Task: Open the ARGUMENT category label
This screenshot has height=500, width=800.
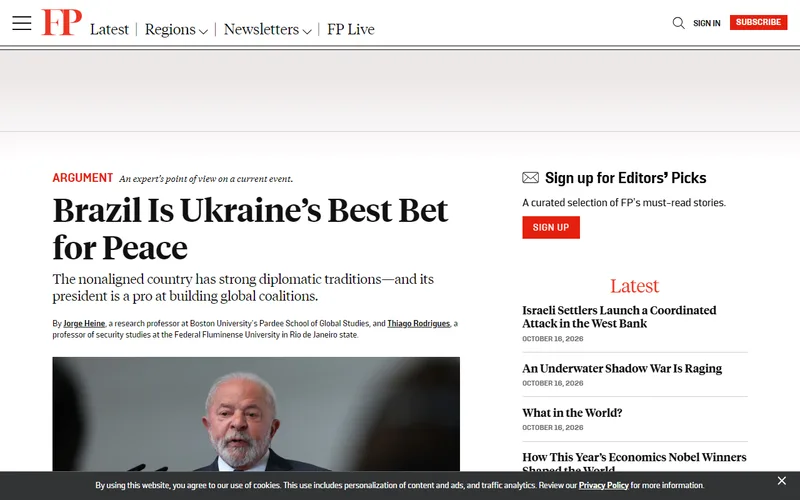Action: (83, 178)
